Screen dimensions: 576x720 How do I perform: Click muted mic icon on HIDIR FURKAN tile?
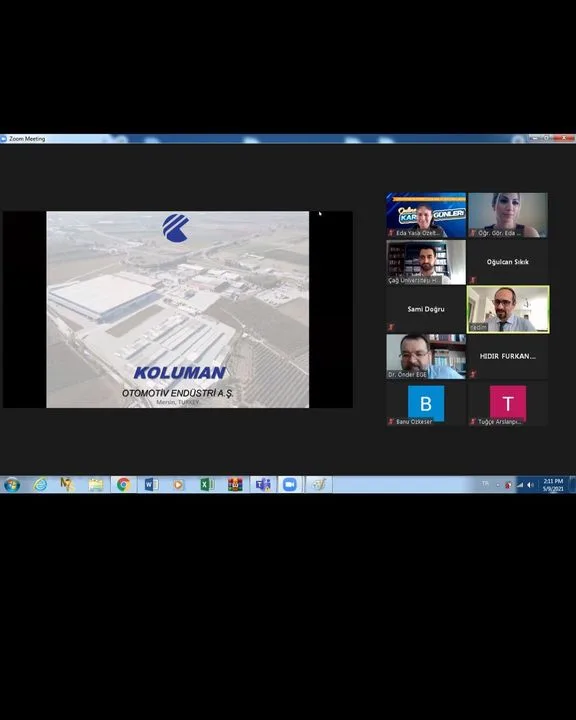473,374
